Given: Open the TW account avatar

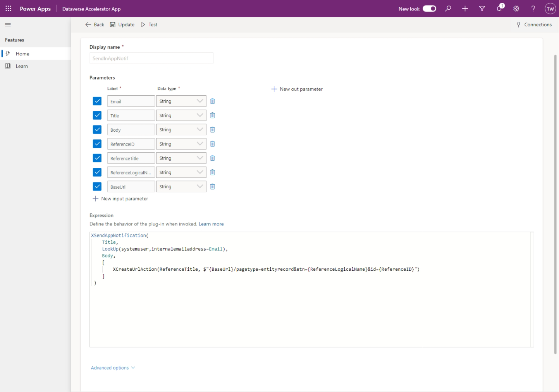Looking at the screenshot, I should tap(550, 9).
